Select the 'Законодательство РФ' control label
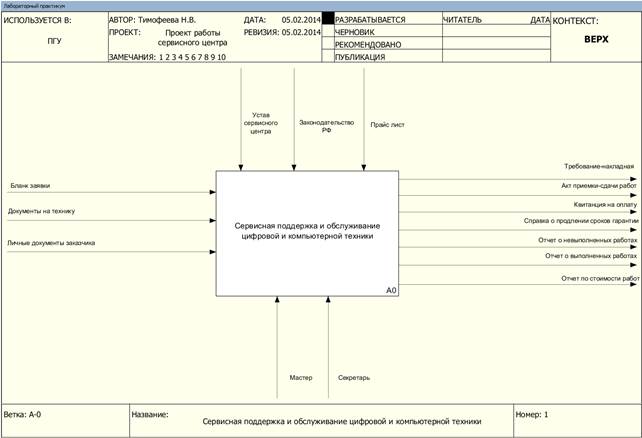 [x=326, y=126]
